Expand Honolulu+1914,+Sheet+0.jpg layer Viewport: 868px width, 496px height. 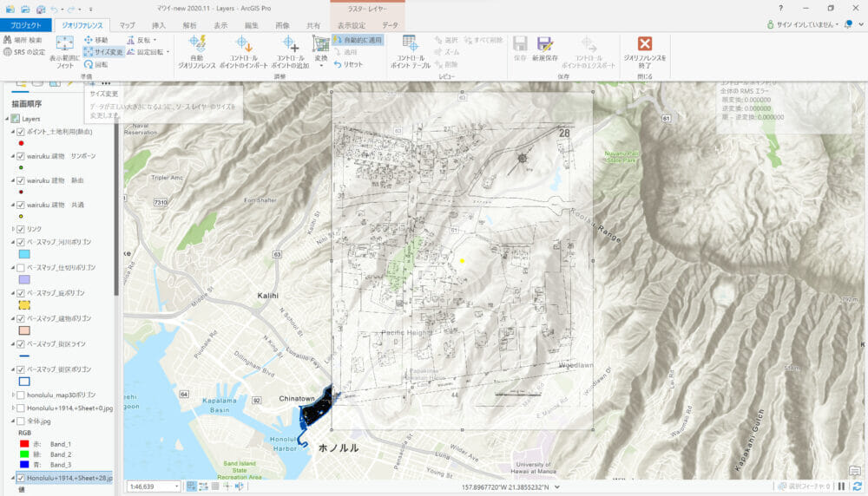[x=13, y=408]
